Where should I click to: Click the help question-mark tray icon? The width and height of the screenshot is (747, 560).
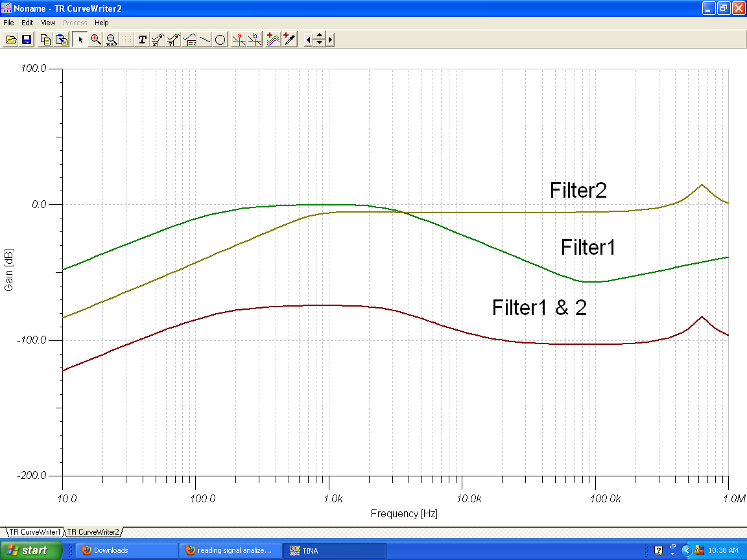tap(658, 550)
